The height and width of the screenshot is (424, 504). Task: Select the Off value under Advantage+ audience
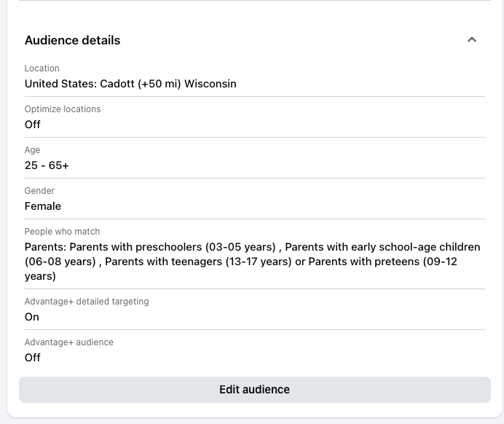[x=33, y=358]
